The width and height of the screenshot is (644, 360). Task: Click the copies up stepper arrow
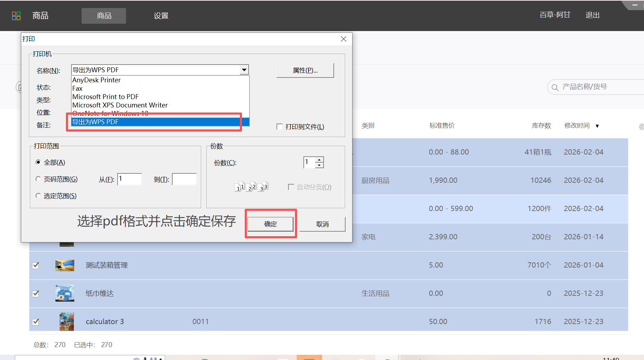pyautogui.click(x=320, y=160)
